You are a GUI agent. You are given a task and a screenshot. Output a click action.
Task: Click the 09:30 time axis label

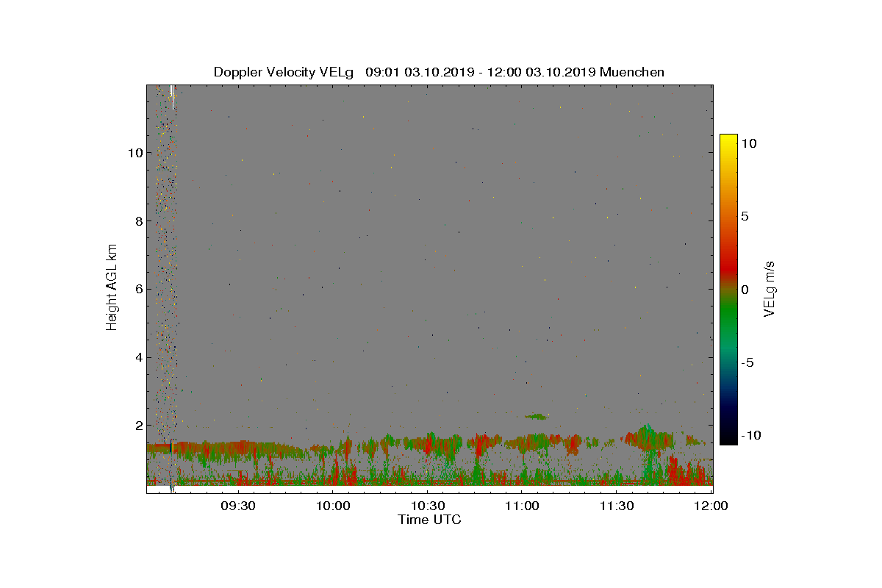238,506
